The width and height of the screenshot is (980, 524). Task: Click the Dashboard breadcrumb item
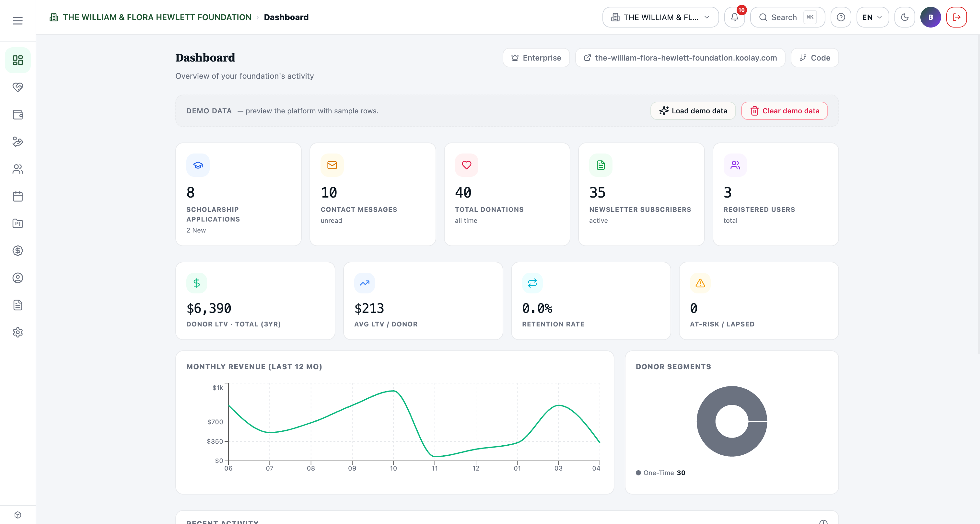tap(286, 17)
